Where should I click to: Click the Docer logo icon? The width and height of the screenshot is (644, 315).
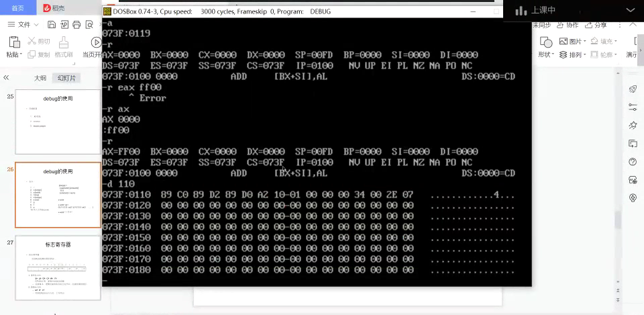(x=47, y=8)
